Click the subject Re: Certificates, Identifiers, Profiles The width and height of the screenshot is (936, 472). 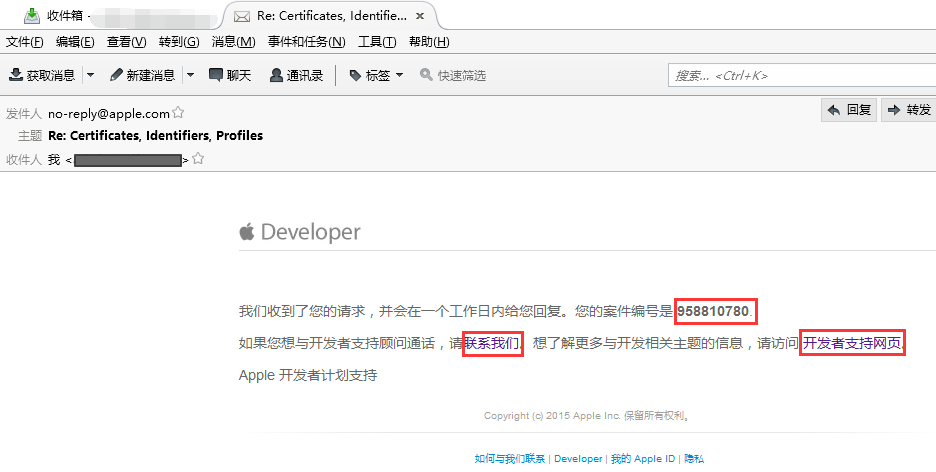click(155, 135)
